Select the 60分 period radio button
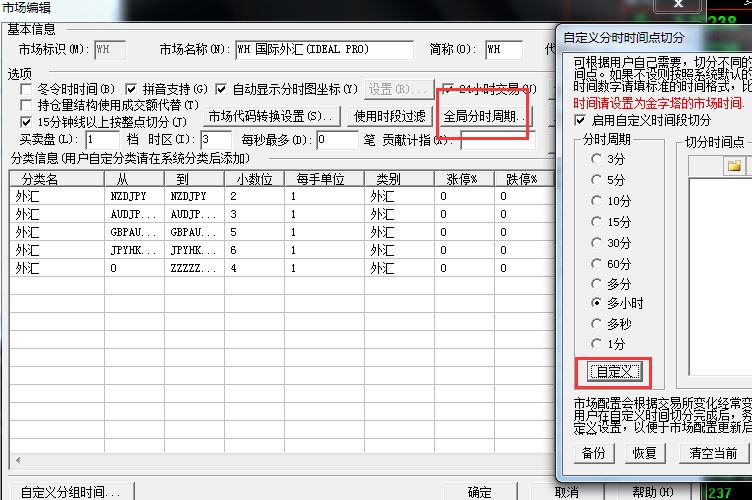752x500 pixels. (x=596, y=264)
